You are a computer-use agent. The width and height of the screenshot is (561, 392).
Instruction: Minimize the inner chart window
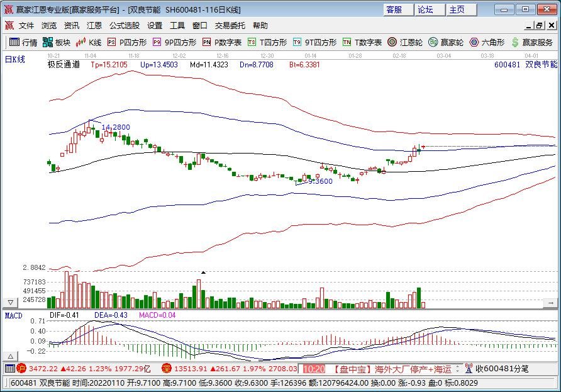tap(529, 25)
